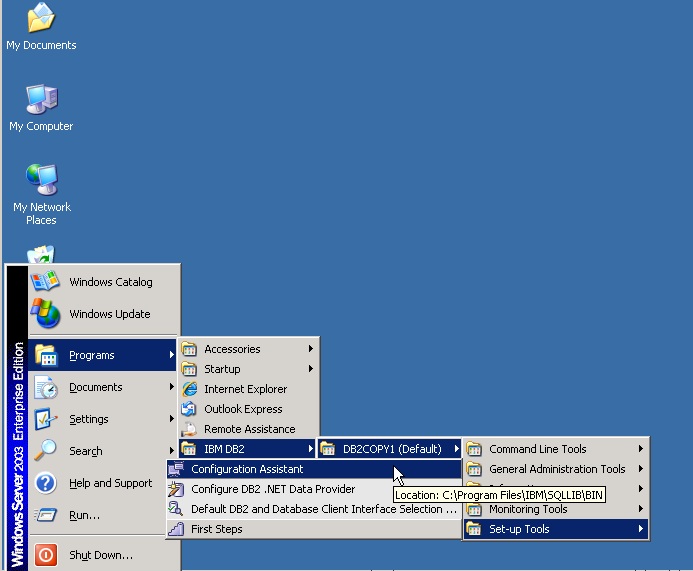
Task: Click the Set-up Tools folder icon
Action: 474,529
